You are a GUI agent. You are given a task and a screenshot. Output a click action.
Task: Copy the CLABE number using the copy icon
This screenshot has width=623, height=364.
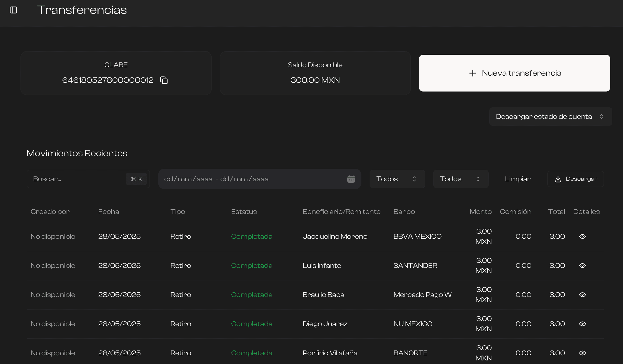(x=164, y=80)
